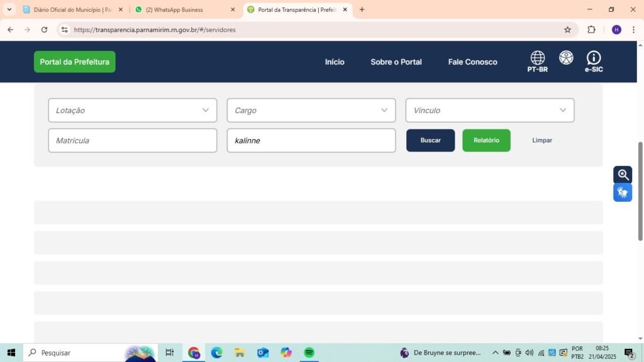Screen dimensions: 644x362
Task: Expand the Vínculo dropdown
Action: [490, 111]
